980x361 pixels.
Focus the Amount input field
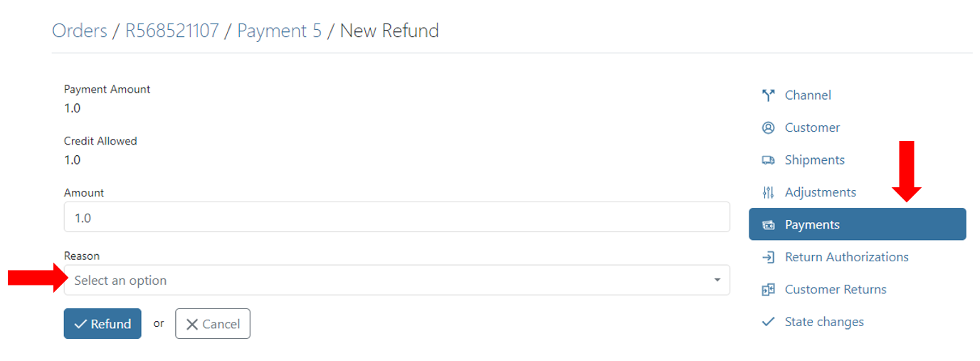click(397, 217)
